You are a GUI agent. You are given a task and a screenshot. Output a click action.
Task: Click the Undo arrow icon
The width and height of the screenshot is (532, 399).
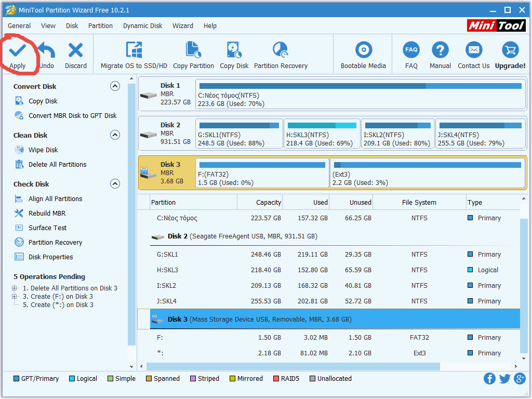click(46, 51)
